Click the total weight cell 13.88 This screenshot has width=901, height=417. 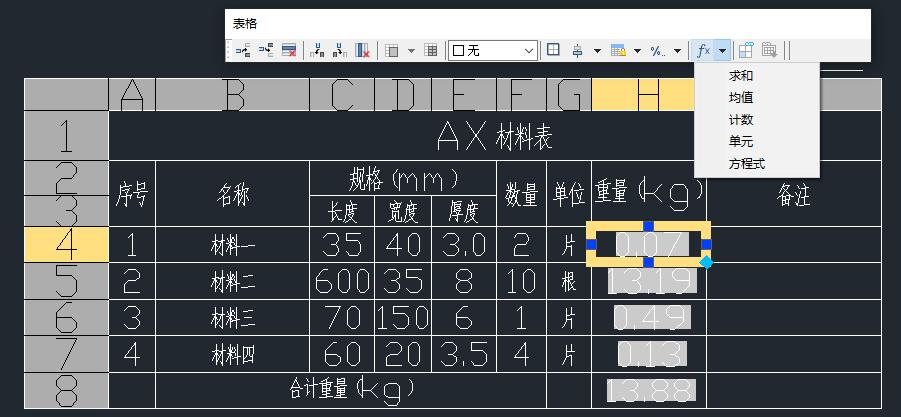click(x=651, y=391)
